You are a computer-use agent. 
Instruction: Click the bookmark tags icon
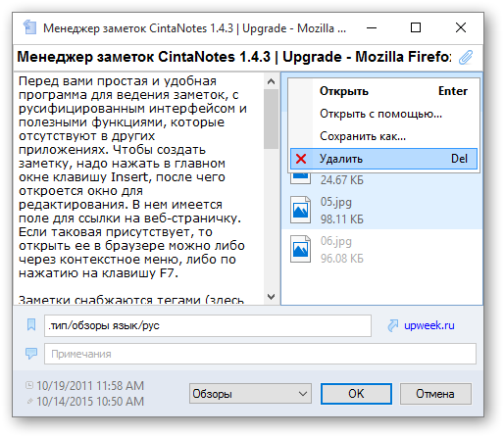tap(31, 325)
